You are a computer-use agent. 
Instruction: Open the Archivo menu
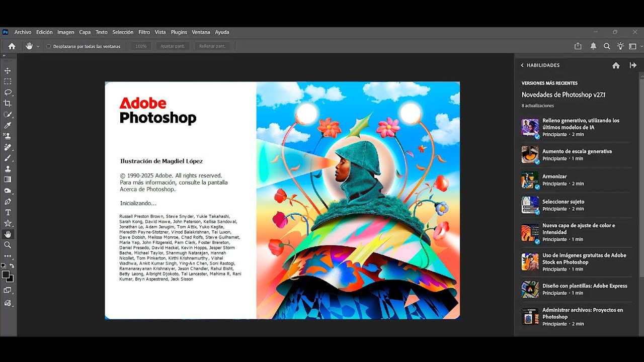tap(23, 32)
